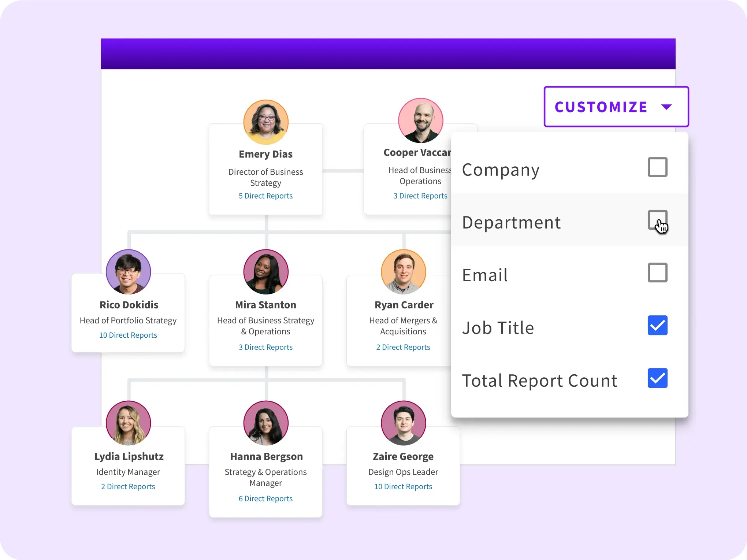Click Lydia Lipshutz's photo
Viewport: 747px width, 560px height.
(x=128, y=423)
